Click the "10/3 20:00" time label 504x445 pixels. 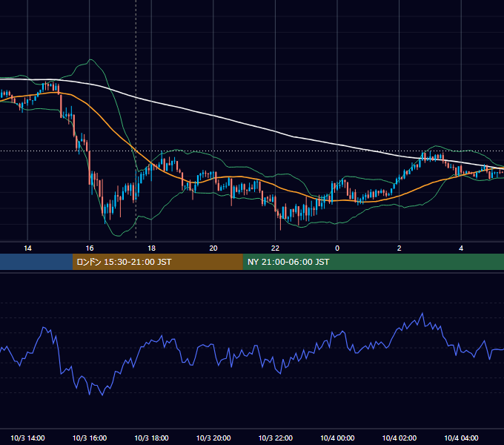tap(213, 438)
